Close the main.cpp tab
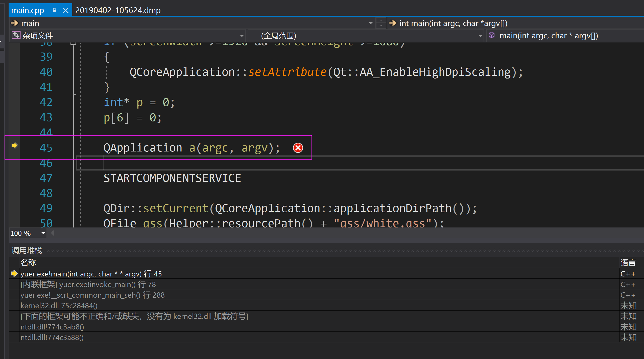Viewport: 644px width, 359px height. point(65,10)
